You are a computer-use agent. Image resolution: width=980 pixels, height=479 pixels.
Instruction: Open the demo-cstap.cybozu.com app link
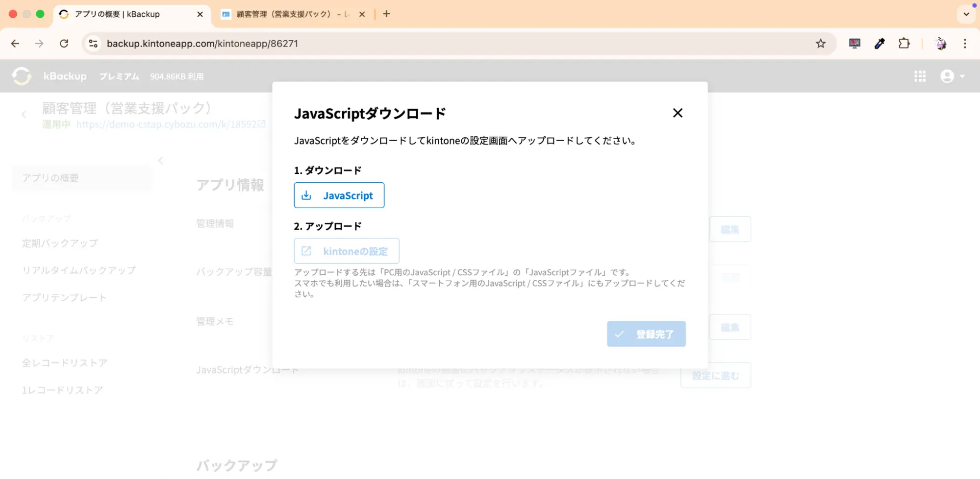pyautogui.click(x=171, y=124)
